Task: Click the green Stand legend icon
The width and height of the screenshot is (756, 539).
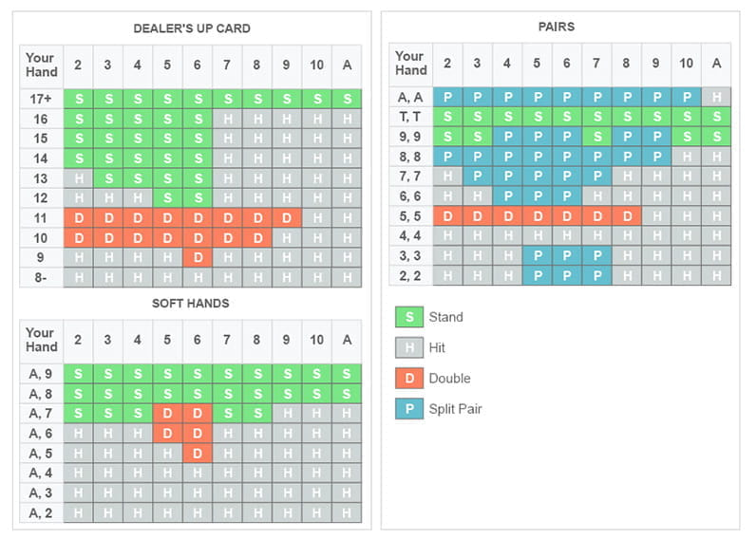Action: pyautogui.click(x=407, y=317)
